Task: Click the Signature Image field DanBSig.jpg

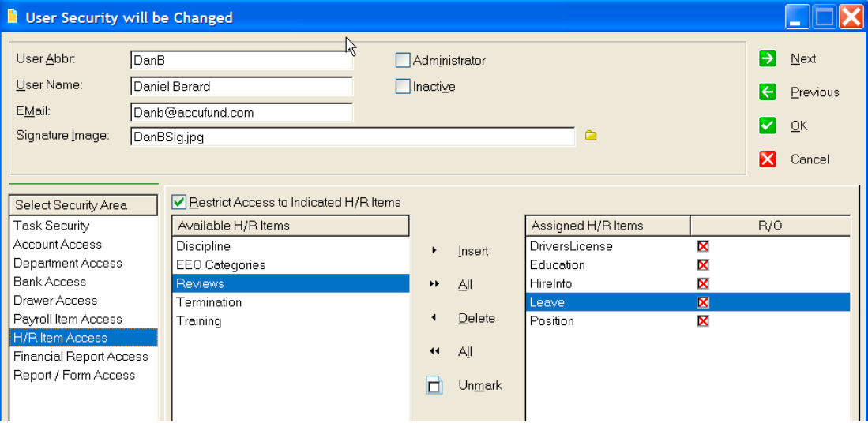Action: (x=353, y=137)
